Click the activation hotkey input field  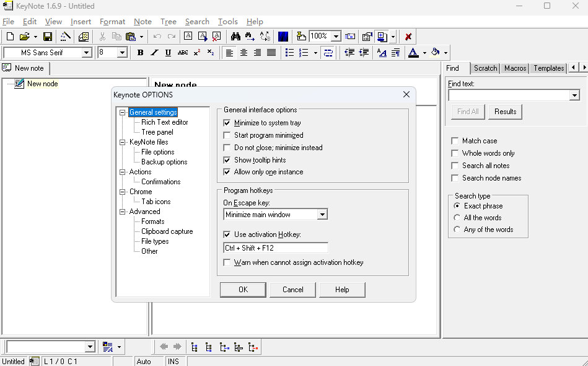coord(275,248)
